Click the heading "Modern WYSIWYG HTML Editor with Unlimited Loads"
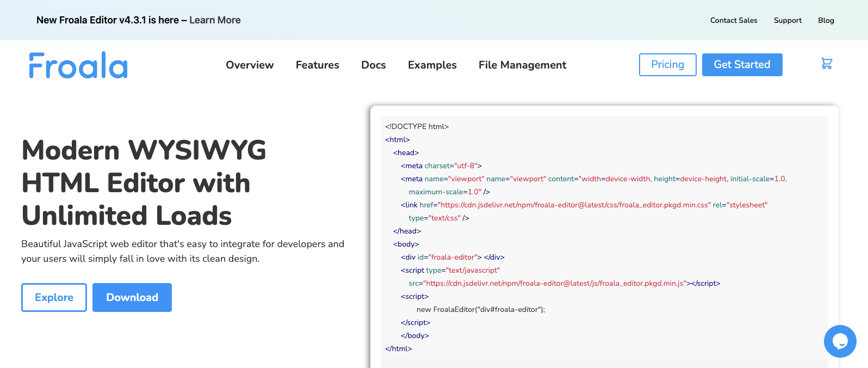 click(x=144, y=183)
